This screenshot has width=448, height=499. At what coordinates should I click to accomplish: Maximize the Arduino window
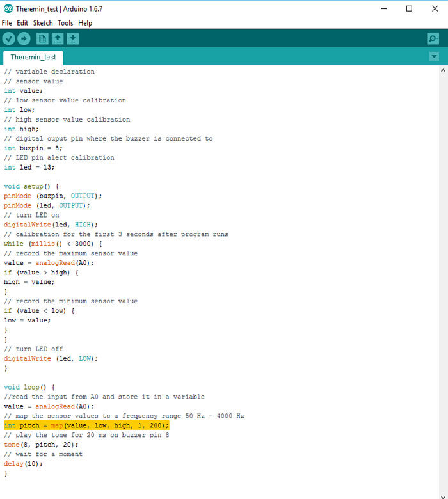409,8
